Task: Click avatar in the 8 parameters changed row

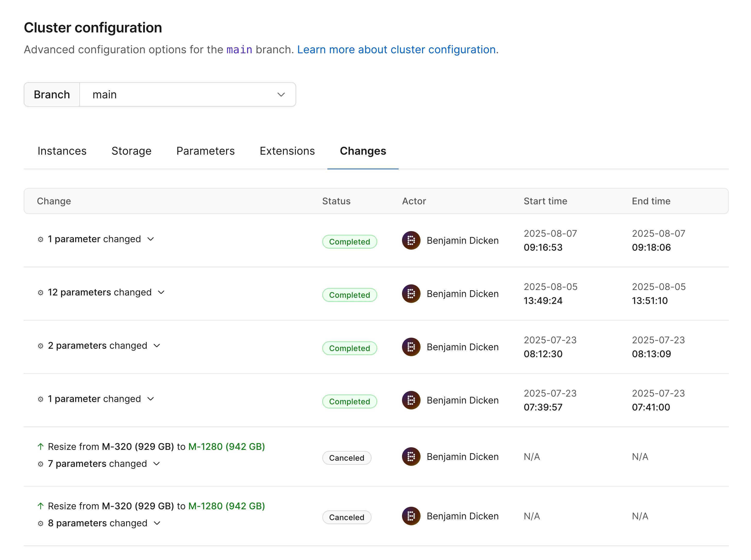Action: pyautogui.click(x=411, y=516)
